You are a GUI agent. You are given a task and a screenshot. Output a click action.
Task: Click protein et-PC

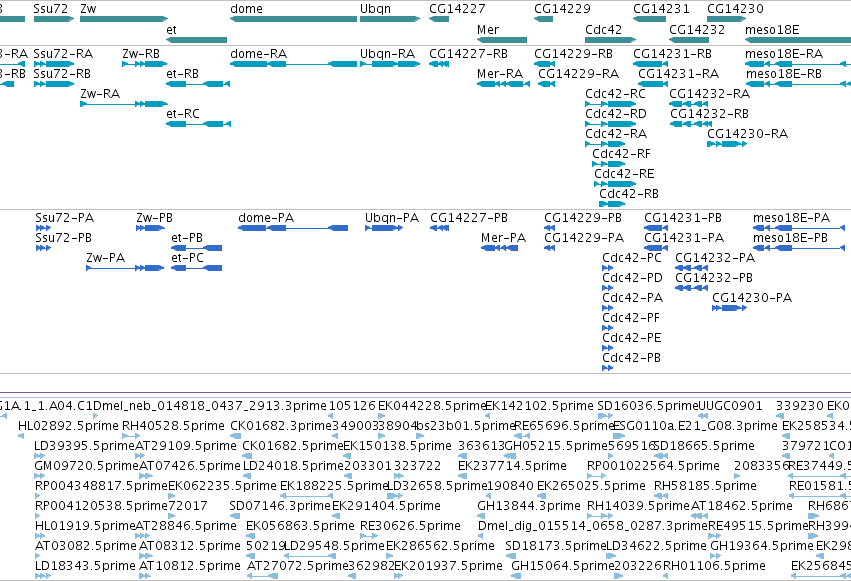[x=196, y=268]
